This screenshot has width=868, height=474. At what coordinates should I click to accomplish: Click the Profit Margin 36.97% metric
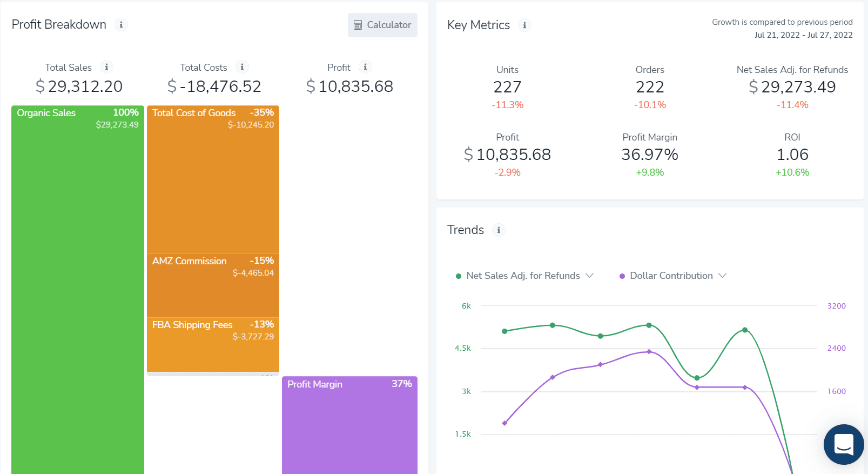[649, 155]
